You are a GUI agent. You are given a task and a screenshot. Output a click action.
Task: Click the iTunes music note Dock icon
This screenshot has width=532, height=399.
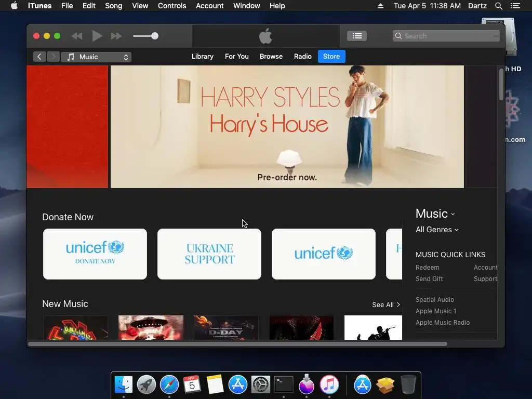329,385
